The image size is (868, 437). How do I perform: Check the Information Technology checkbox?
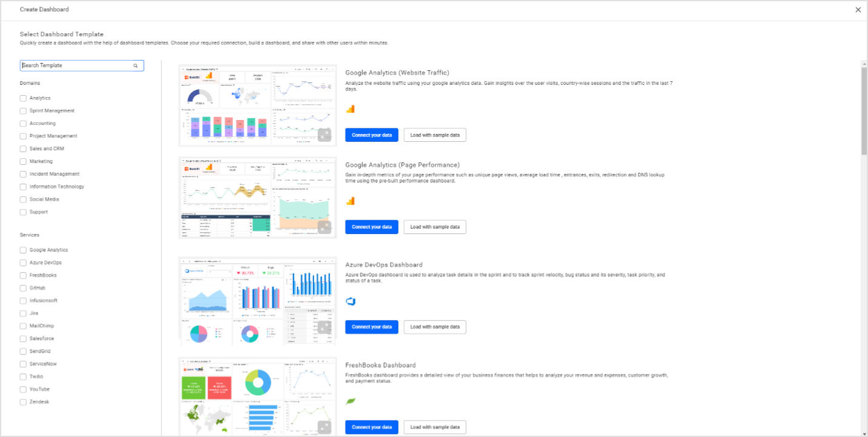click(23, 187)
